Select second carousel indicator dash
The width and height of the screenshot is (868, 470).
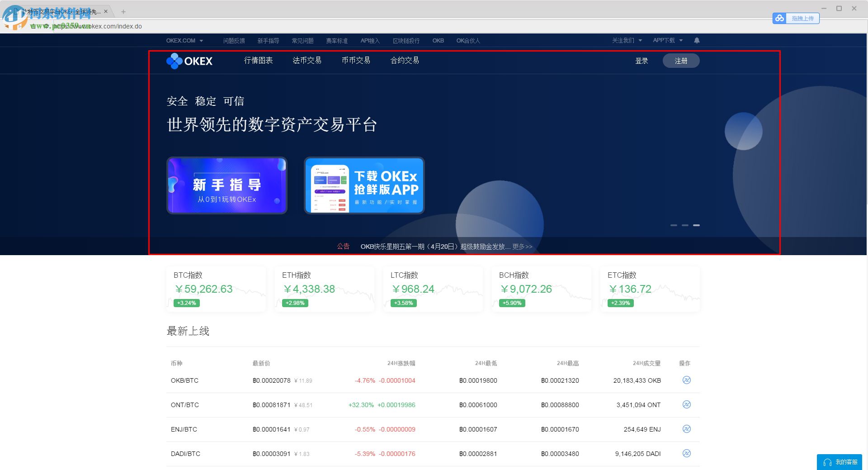[x=685, y=225]
